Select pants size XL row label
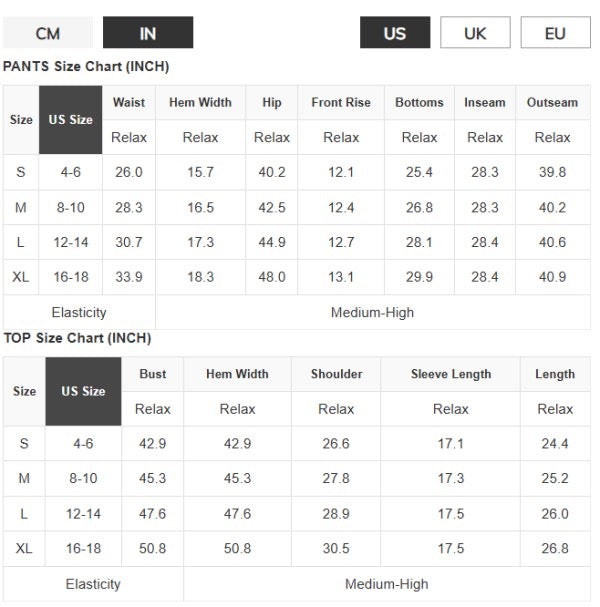Image resolution: width=600 pixels, height=607 pixels. point(21,277)
